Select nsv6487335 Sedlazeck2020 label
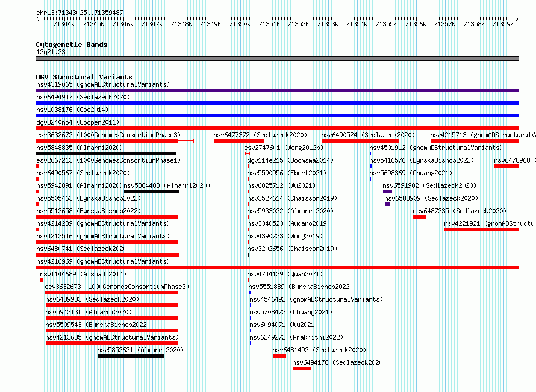The width and height of the screenshot is (536, 392). (460, 211)
